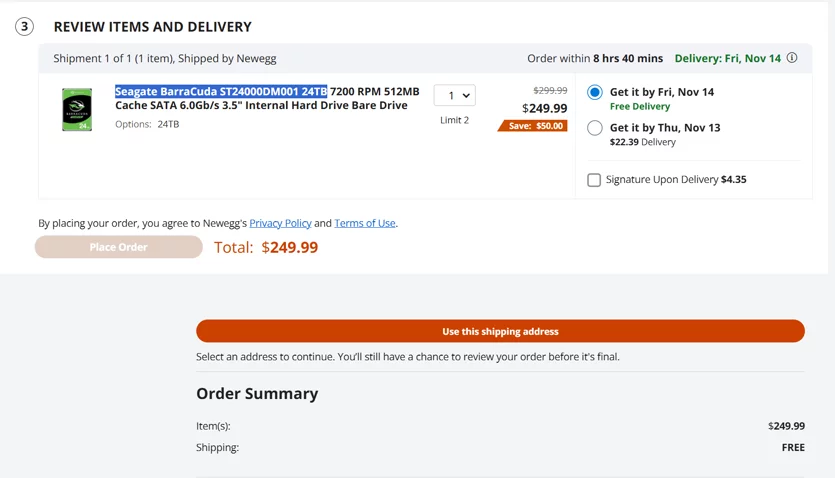Click the Options: 24TB label
835x478 pixels.
147,124
